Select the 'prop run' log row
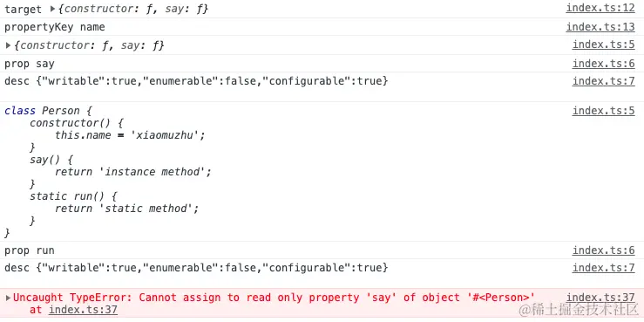Screen dimensions: 644x322 322,250
